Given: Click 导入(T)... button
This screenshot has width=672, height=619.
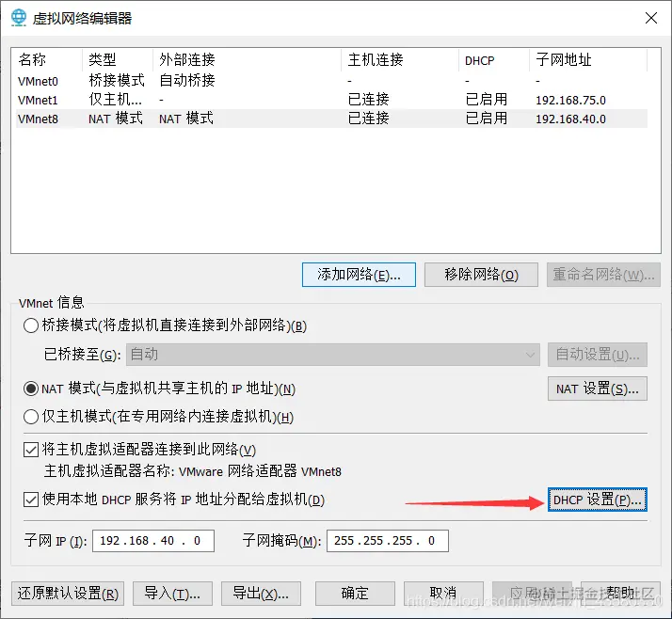Looking at the screenshot, I should (172, 594).
